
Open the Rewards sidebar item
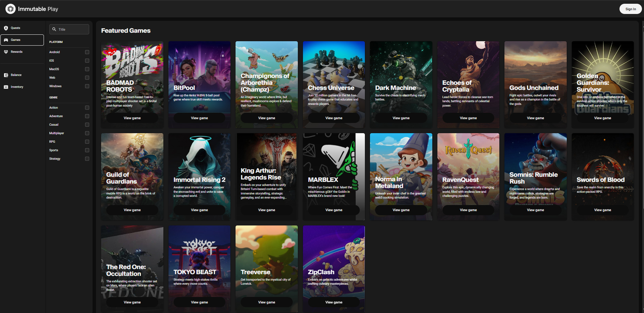pyautogui.click(x=22, y=52)
